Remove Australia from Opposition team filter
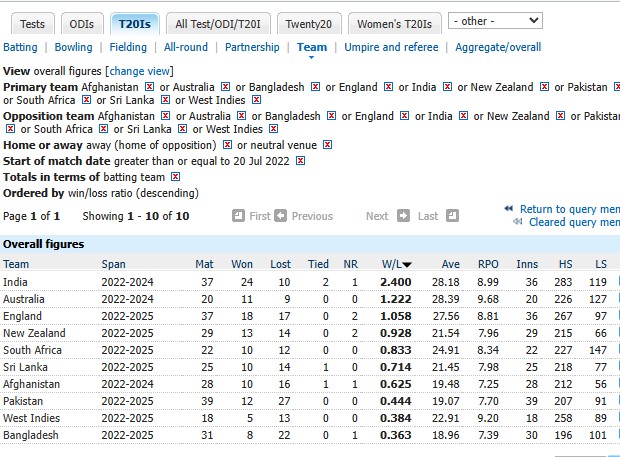 (x=241, y=116)
